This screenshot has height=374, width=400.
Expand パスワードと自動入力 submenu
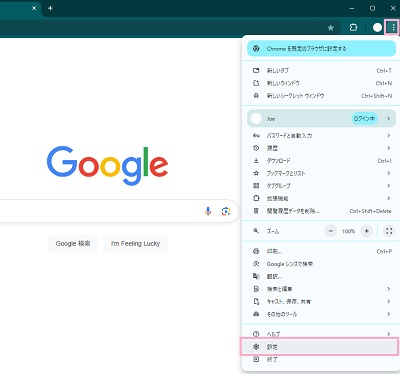coord(321,136)
